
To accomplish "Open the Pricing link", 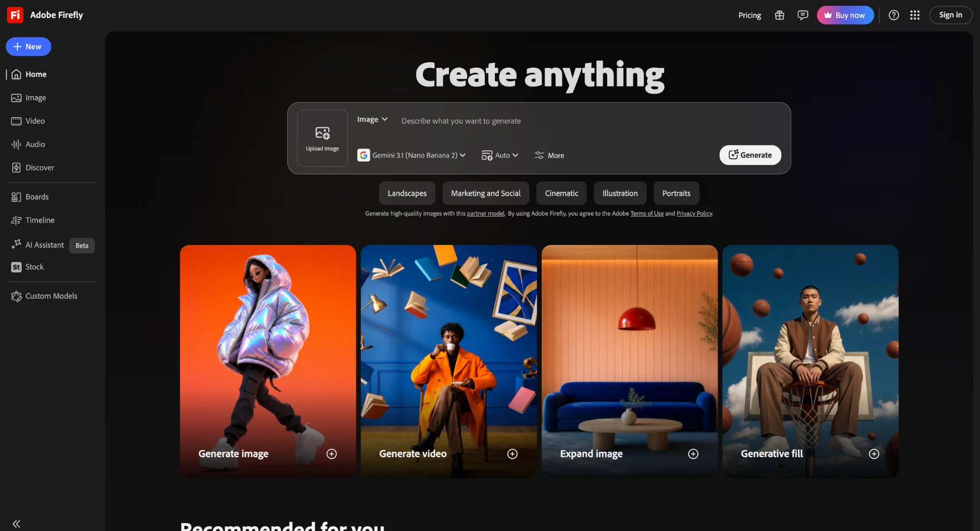I will click(x=750, y=15).
